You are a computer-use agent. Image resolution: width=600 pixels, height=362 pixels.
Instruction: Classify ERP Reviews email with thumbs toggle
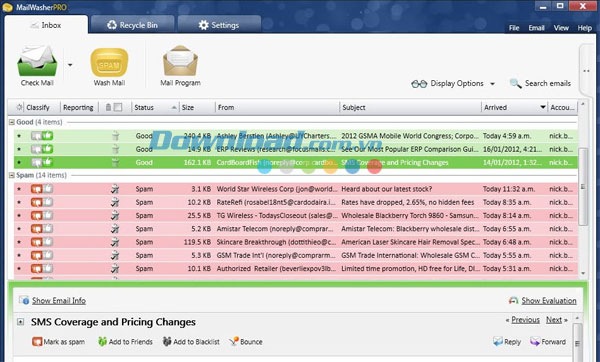[42, 149]
